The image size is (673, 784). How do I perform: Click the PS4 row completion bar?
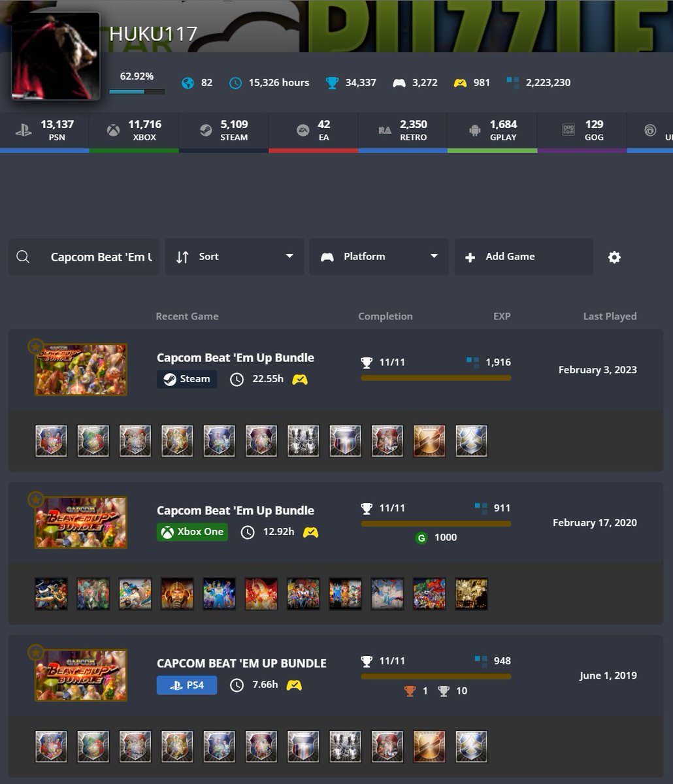point(436,676)
